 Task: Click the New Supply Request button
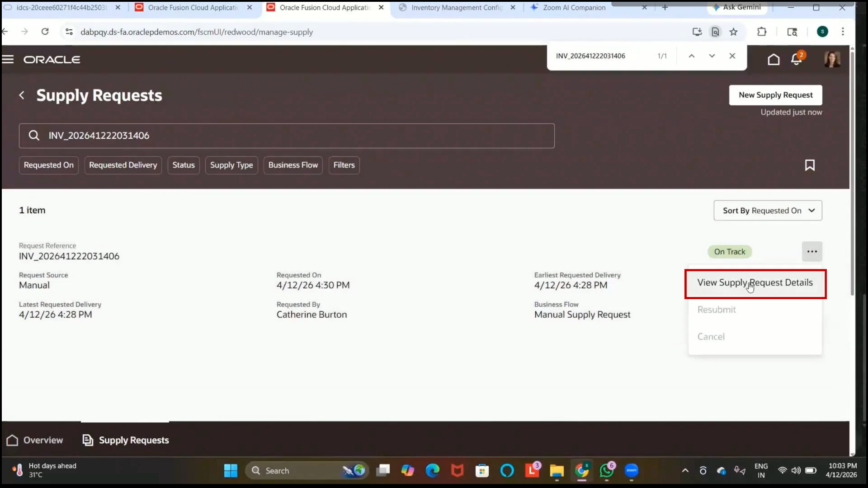(776, 95)
